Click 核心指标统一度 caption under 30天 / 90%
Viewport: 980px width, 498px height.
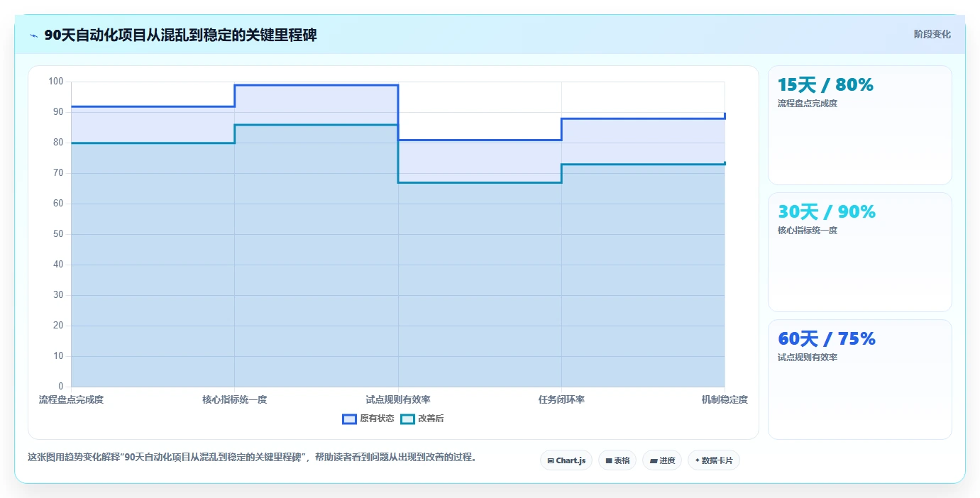pos(808,231)
